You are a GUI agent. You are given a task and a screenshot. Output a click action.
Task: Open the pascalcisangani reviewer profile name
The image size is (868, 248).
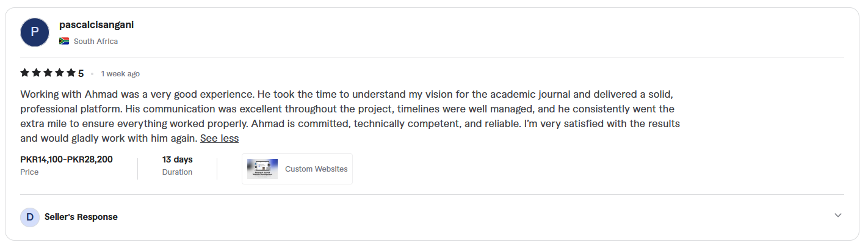pos(96,25)
